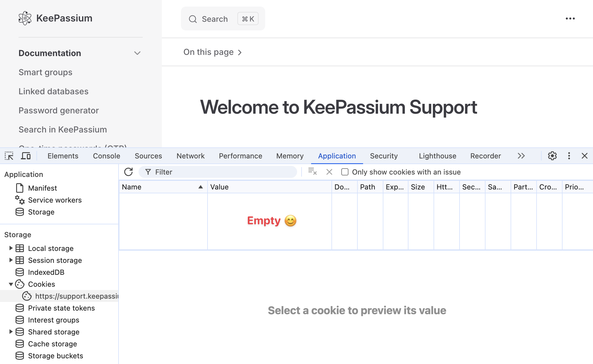Clear all cookies icon
The image size is (593, 364).
coord(312,172)
